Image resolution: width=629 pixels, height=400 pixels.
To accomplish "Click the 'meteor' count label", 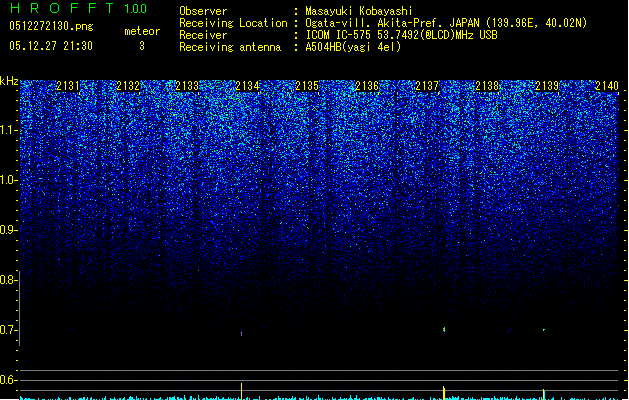I will [142, 31].
